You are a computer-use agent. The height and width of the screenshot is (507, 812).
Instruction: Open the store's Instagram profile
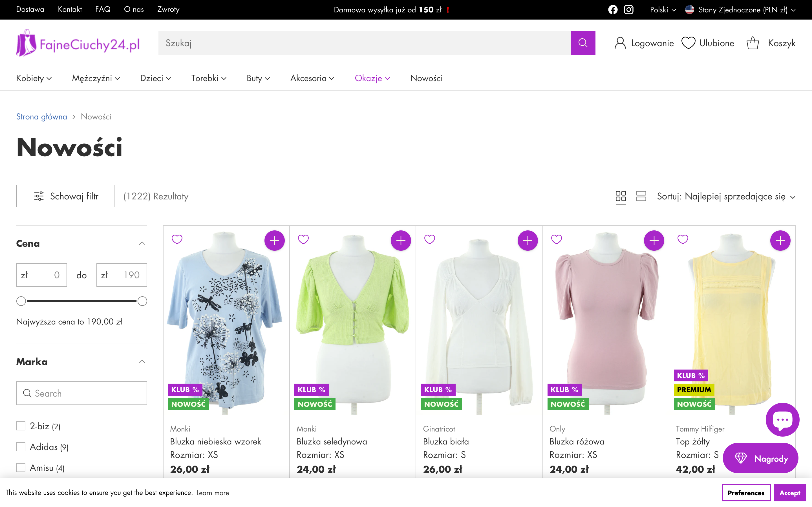coord(628,9)
